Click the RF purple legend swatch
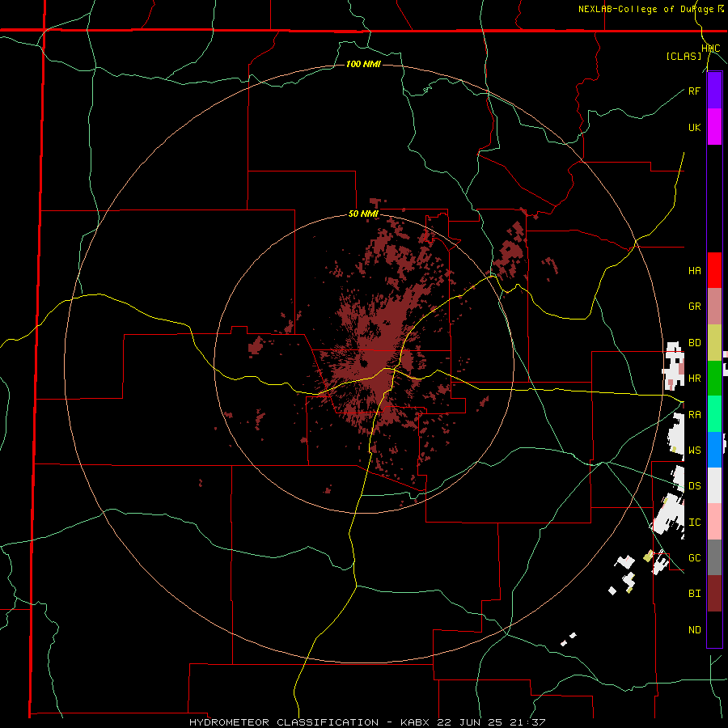This screenshot has width=728, height=728. click(714, 91)
